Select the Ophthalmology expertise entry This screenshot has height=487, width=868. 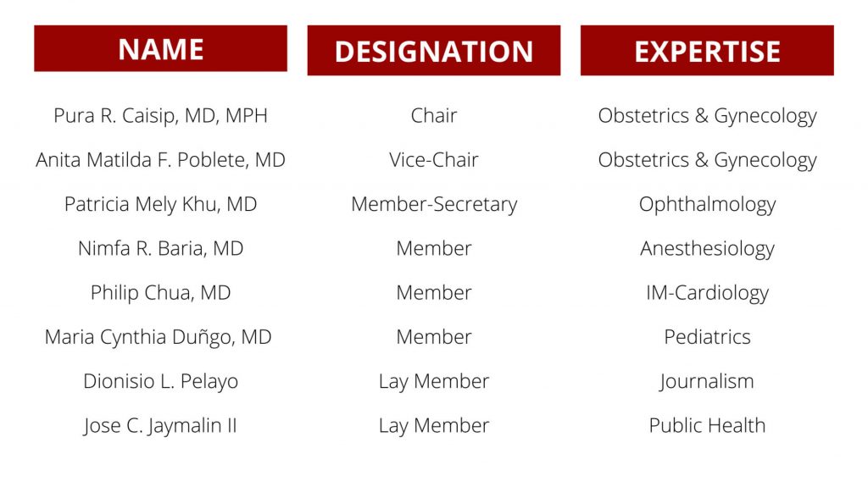(x=707, y=205)
